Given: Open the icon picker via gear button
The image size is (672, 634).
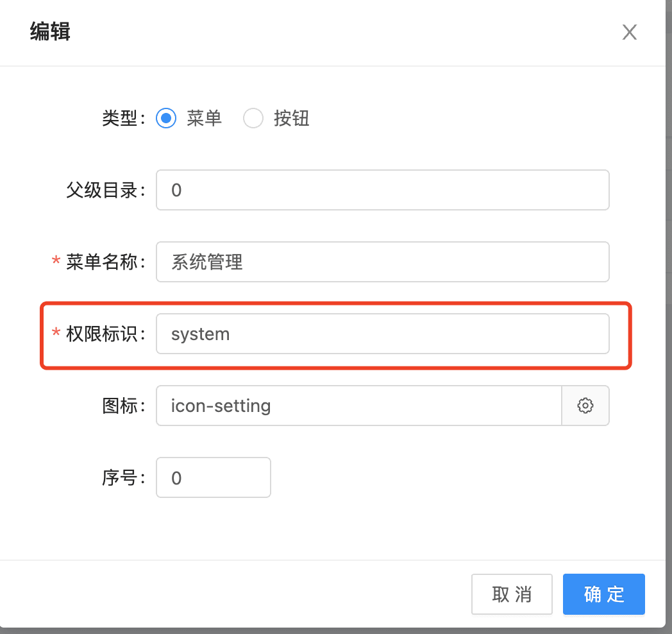Looking at the screenshot, I should 585,406.
